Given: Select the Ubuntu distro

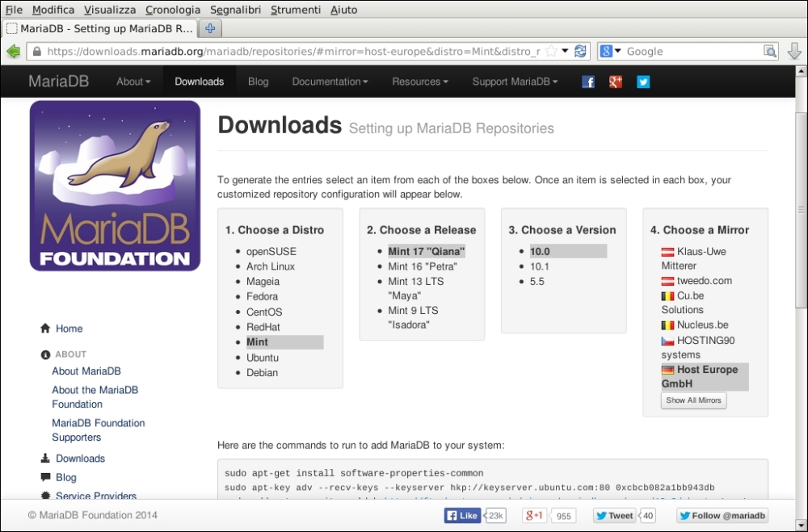Looking at the screenshot, I should click(x=263, y=358).
